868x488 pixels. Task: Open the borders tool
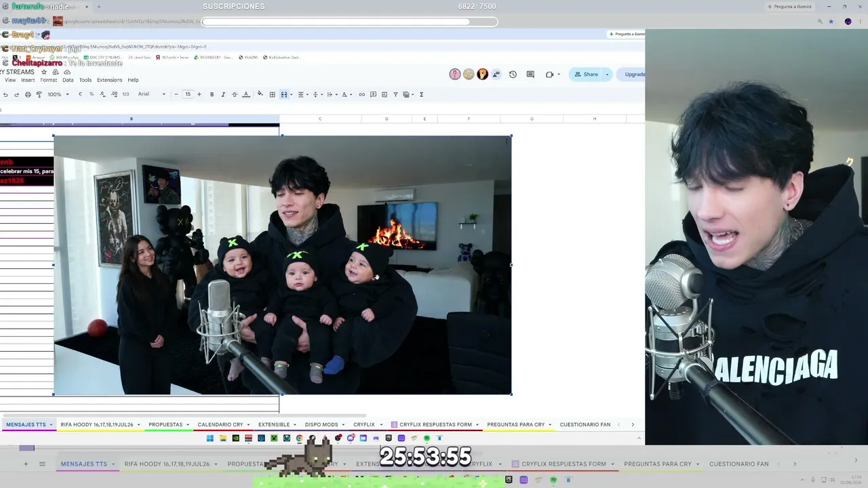[x=272, y=94]
